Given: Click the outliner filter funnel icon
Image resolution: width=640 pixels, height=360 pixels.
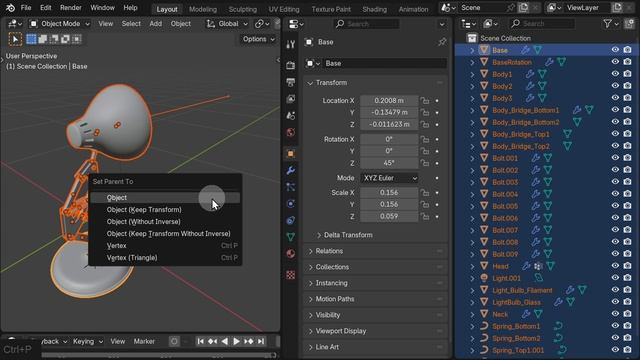Looking at the screenshot, I should click(607, 24).
